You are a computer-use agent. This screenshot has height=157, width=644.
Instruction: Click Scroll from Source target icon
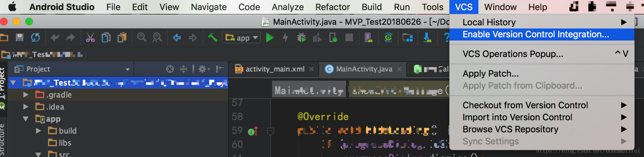click(x=170, y=69)
